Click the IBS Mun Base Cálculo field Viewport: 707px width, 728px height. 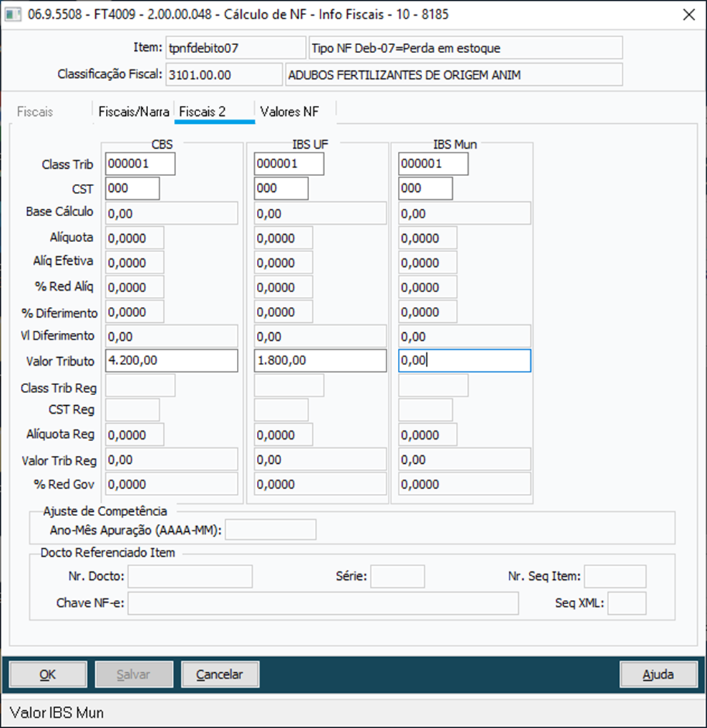464,213
